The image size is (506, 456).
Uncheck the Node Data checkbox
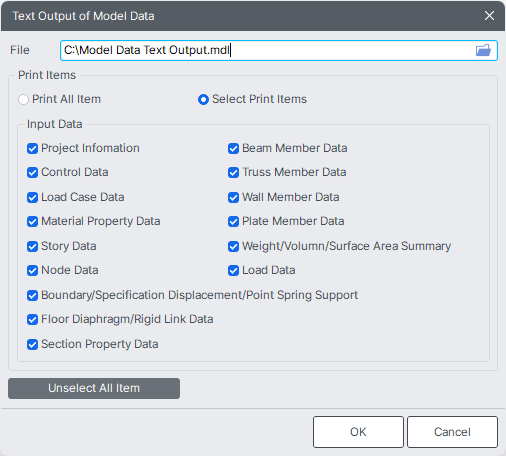point(32,270)
